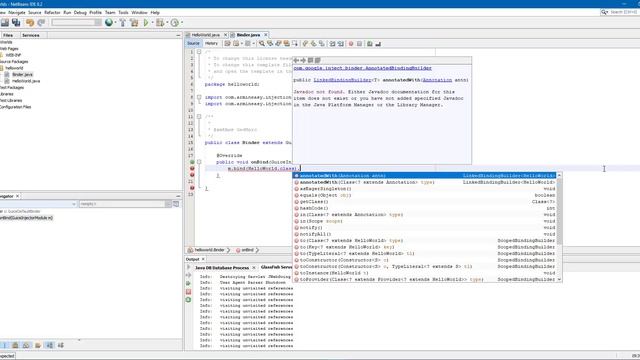Click the Profile Project clock icon
640x360 pixels.
(x=174, y=22)
